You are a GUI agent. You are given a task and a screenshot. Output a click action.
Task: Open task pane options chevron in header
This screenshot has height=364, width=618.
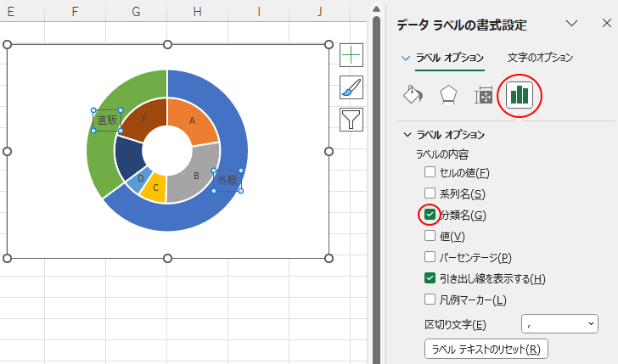[x=571, y=23]
